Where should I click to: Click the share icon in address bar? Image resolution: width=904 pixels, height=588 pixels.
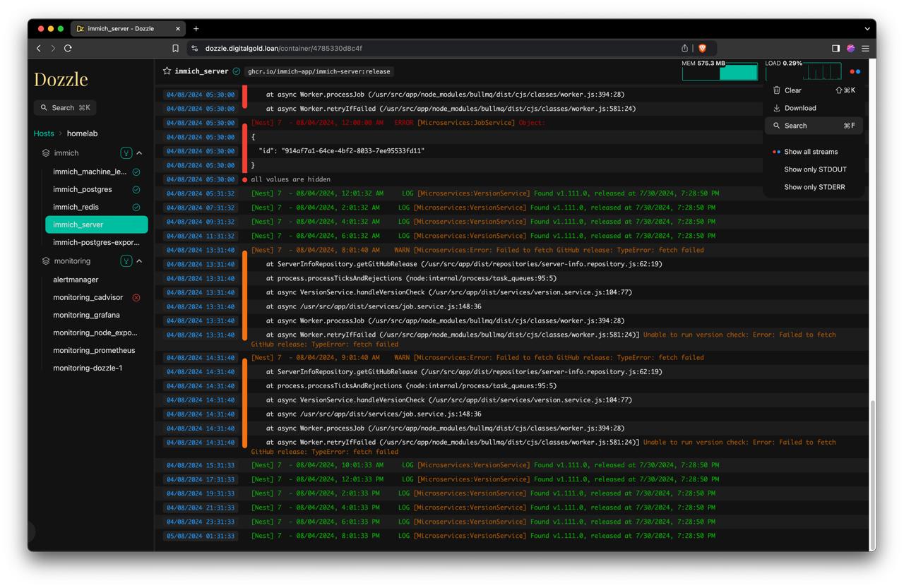[x=684, y=48]
